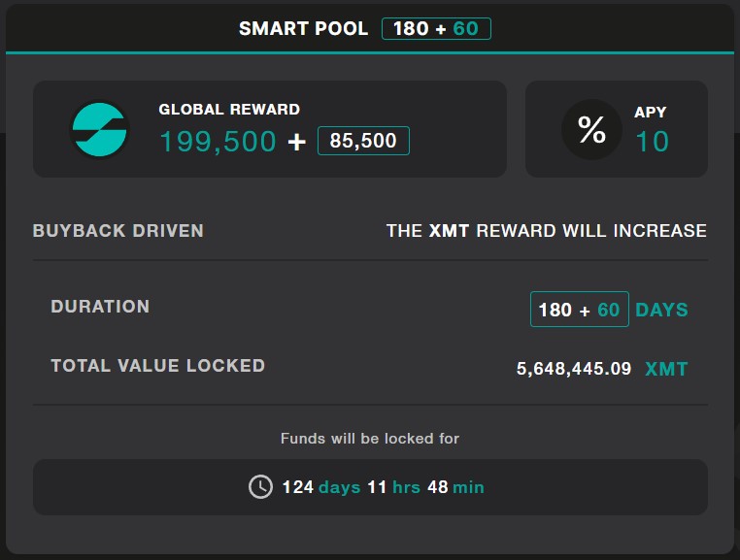740x560 pixels.
Task: Click the TOTAL VALUE LOCKED label
Action: click(158, 366)
